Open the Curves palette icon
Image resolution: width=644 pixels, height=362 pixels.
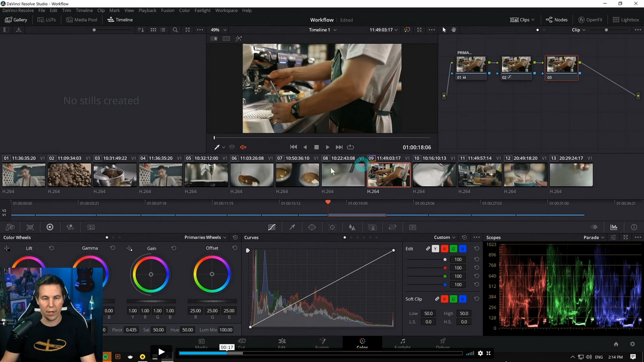pyautogui.click(x=272, y=227)
